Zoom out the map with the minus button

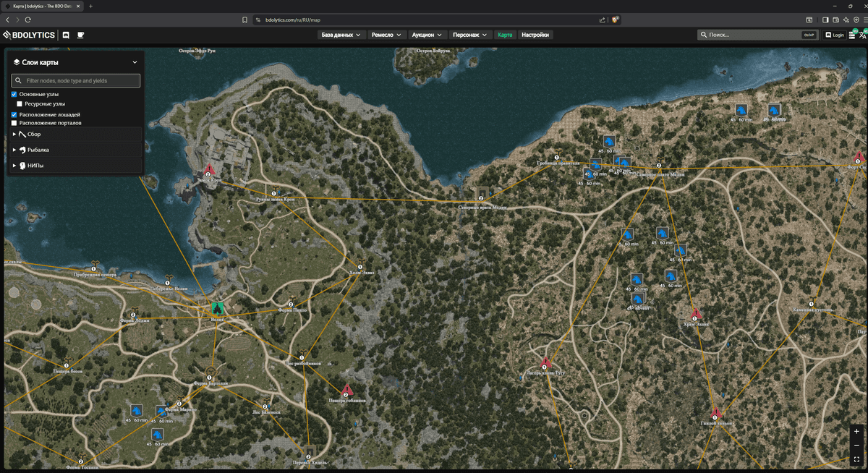pos(856,445)
